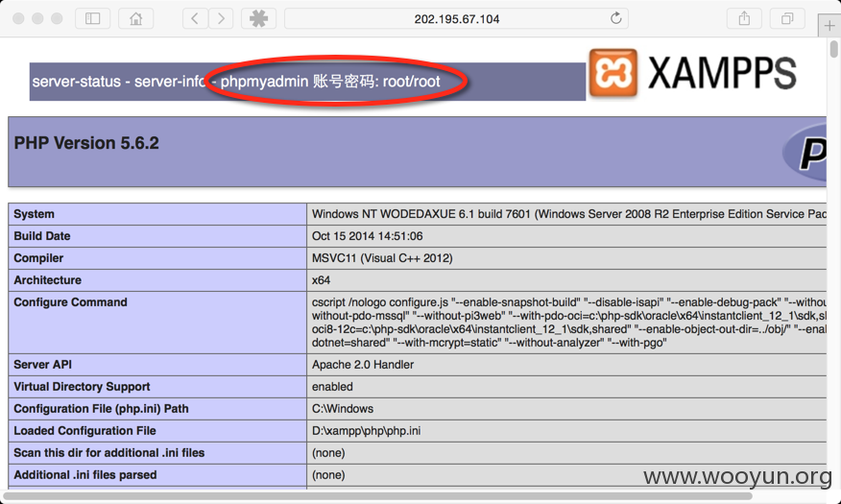Open the phpmyadmin link
This screenshot has width=841, height=504.
pyautogui.click(x=264, y=82)
